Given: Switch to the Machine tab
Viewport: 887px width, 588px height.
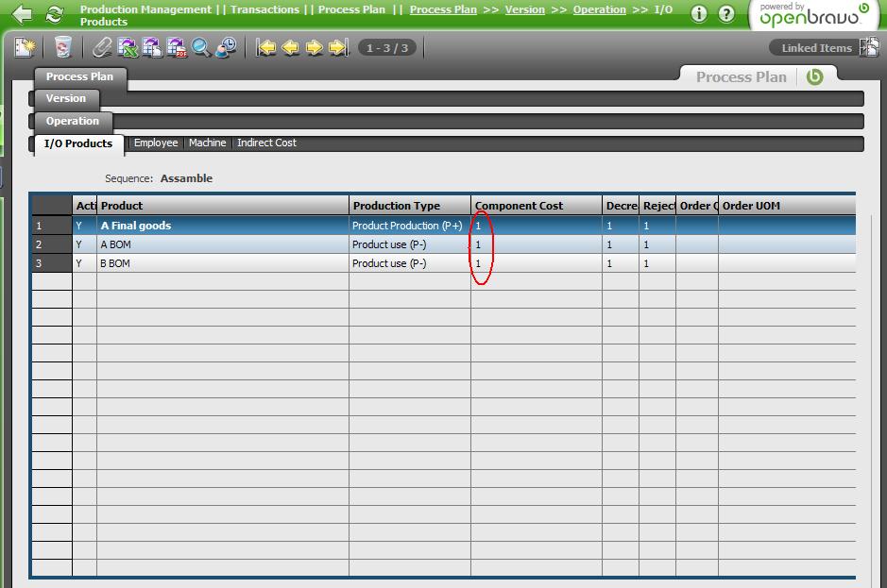Looking at the screenshot, I should click(x=208, y=143).
